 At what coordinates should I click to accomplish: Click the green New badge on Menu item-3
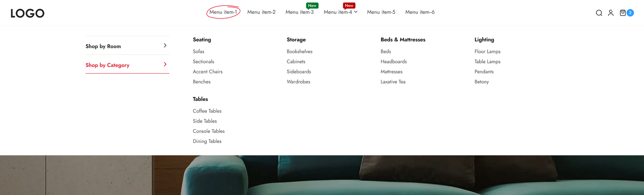coord(312,5)
